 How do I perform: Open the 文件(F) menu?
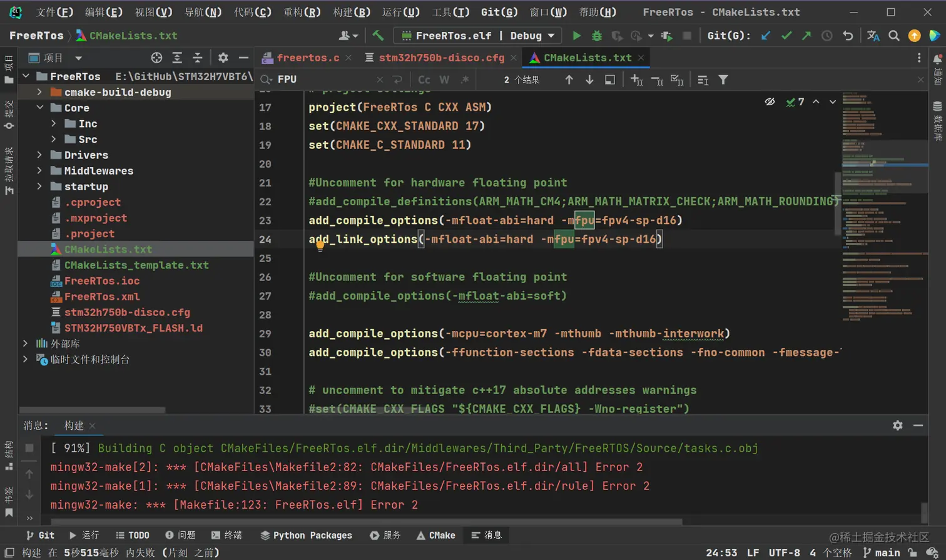point(54,12)
